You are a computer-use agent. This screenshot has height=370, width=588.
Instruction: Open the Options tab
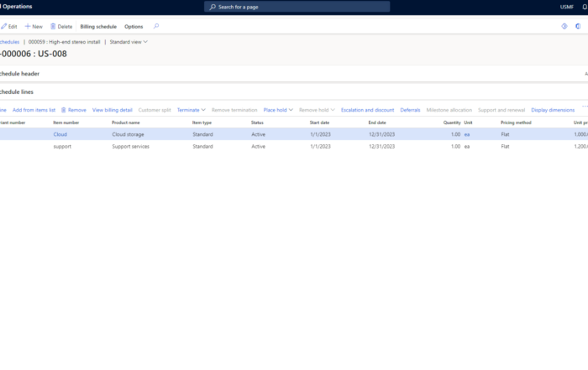134,27
